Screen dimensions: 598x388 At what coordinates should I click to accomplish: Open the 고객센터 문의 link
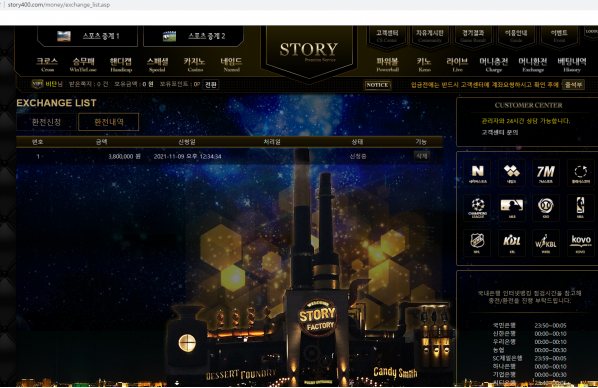pos(499,132)
